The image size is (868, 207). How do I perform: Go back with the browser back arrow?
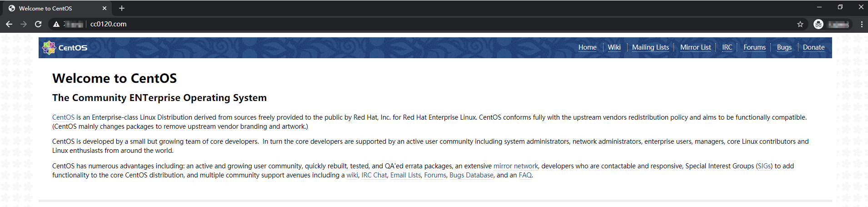(9, 24)
